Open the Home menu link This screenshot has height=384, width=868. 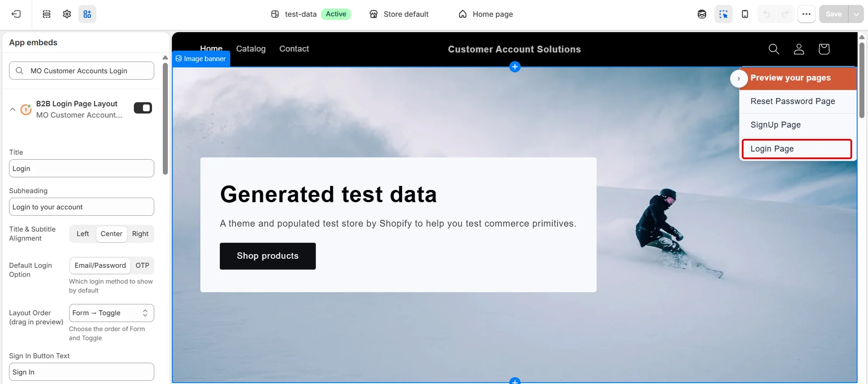click(x=211, y=48)
